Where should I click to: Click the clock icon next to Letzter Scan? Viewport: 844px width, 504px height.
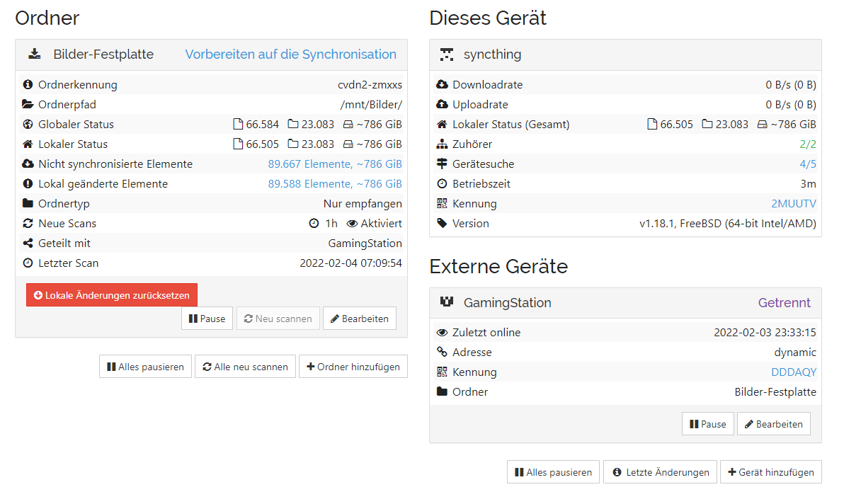click(28, 263)
